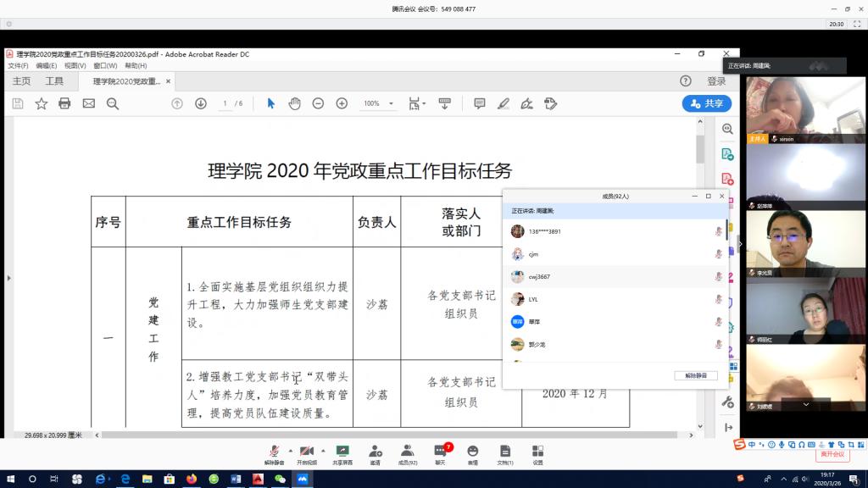
Task: Click the page number input field
Action: pyautogui.click(x=225, y=103)
